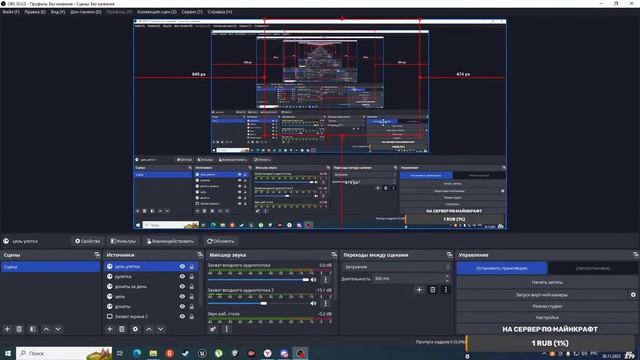Open three-dot options for Захват входного аудиопотока 2
The width and height of the screenshot is (640, 360).
click(325, 304)
